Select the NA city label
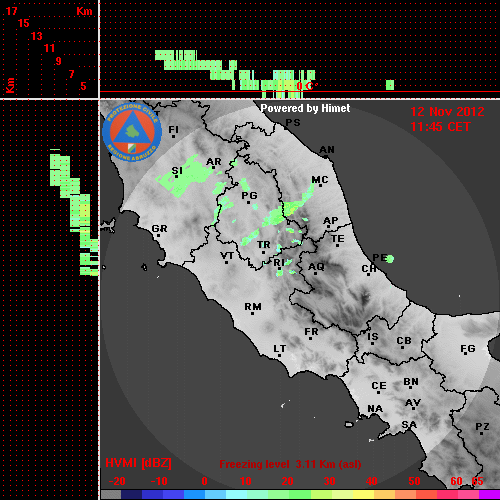The height and width of the screenshot is (500, 500). [x=375, y=409]
